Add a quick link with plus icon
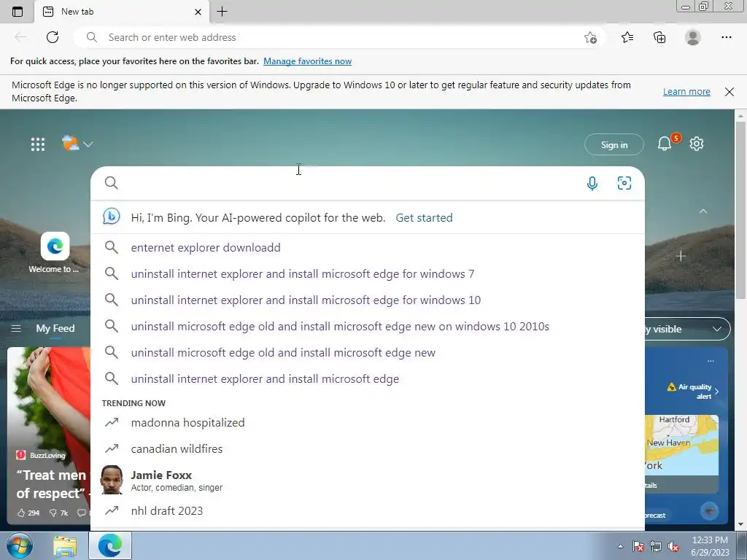This screenshot has height=560, width=747. 681,256
